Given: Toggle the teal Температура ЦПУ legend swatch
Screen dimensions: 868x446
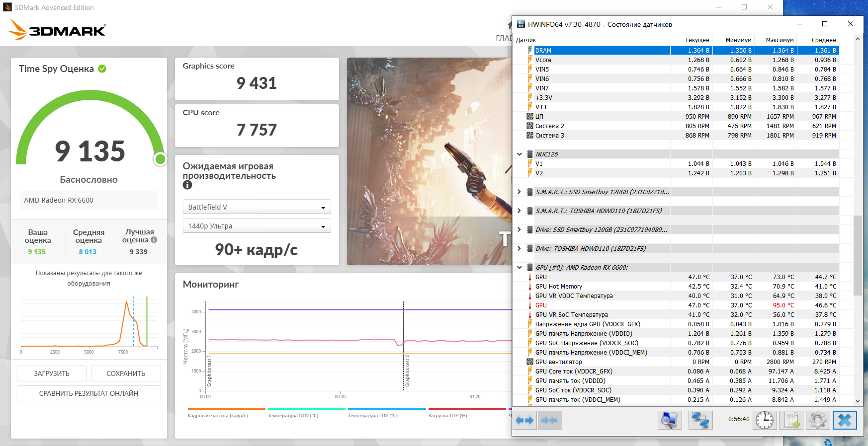Looking at the screenshot, I should [x=307, y=409].
